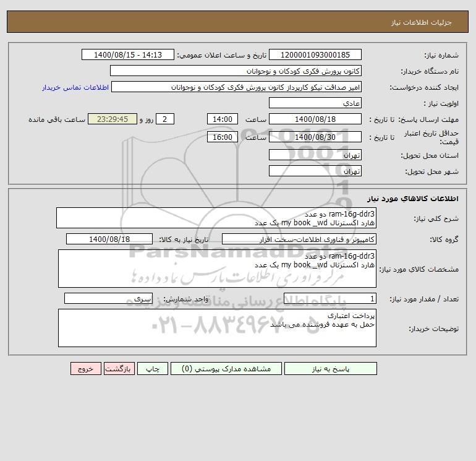Click price validity date 1400/08/30 field
Image resolution: width=476 pixels, height=461 pixels.
coord(315,137)
